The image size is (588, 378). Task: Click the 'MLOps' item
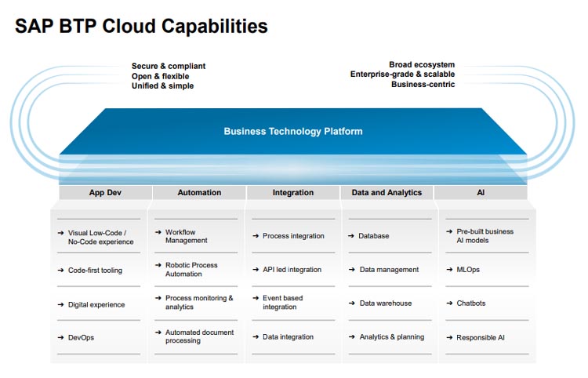point(468,270)
